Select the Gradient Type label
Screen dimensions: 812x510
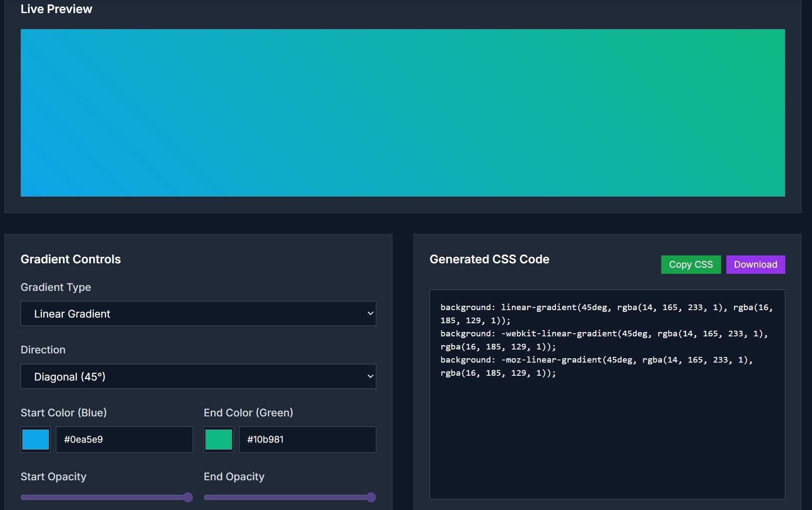coord(56,287)
